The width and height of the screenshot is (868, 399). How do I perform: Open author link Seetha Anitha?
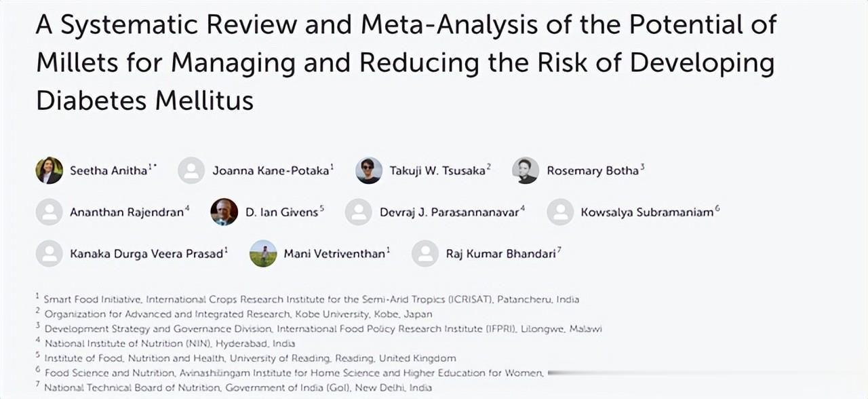(x=108, y=171)
